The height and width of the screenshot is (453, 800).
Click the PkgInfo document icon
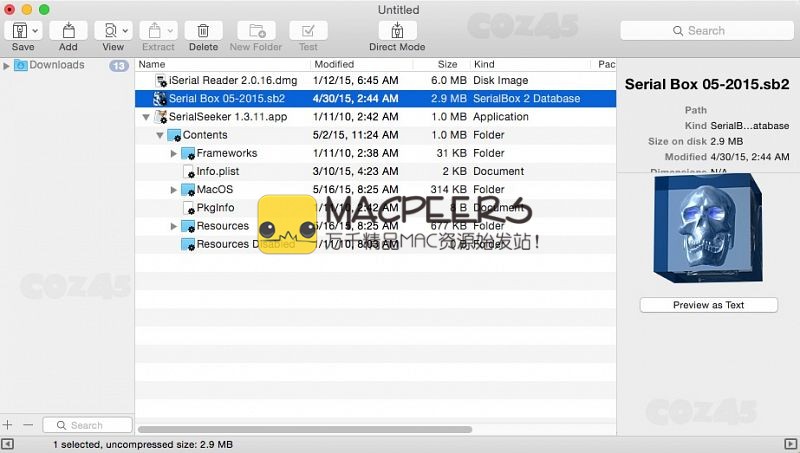188,208
